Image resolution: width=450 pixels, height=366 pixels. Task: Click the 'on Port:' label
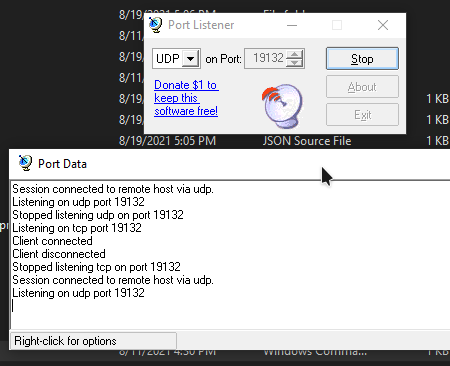point(223,59)
